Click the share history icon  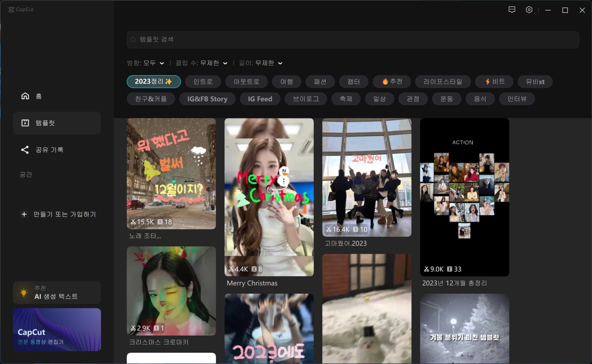[25, 150]
